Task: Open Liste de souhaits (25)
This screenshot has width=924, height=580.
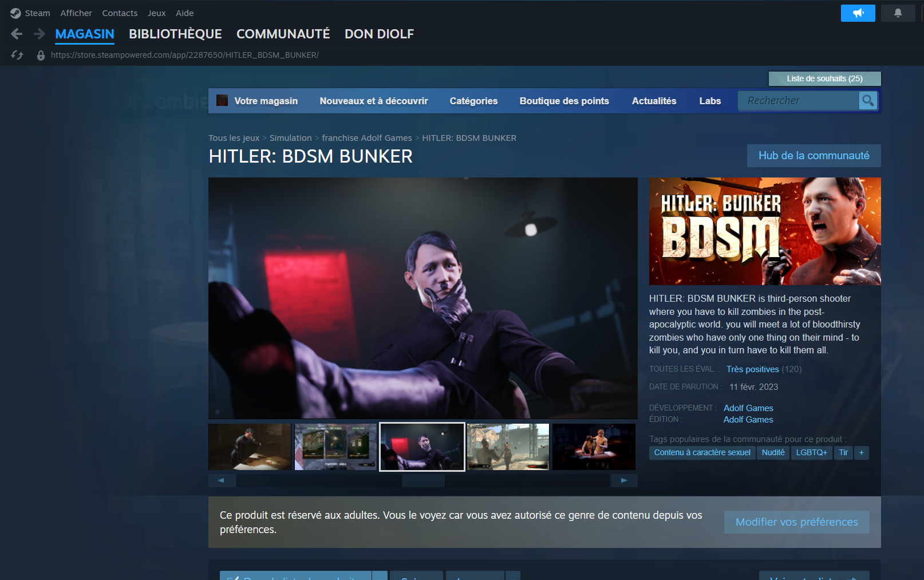Action: click(x=824, y=78)
